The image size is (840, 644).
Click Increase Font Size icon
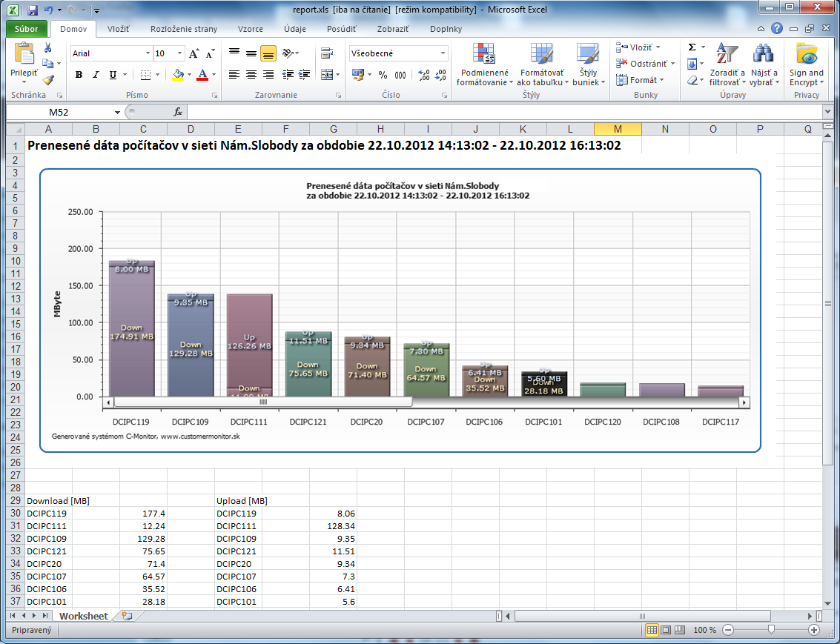click(x=194, y=53)
